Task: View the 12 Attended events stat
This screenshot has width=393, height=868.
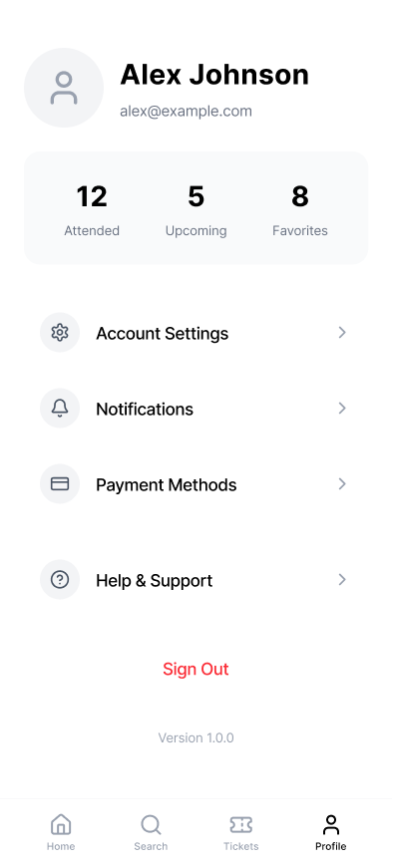Action: pos(92,208)
